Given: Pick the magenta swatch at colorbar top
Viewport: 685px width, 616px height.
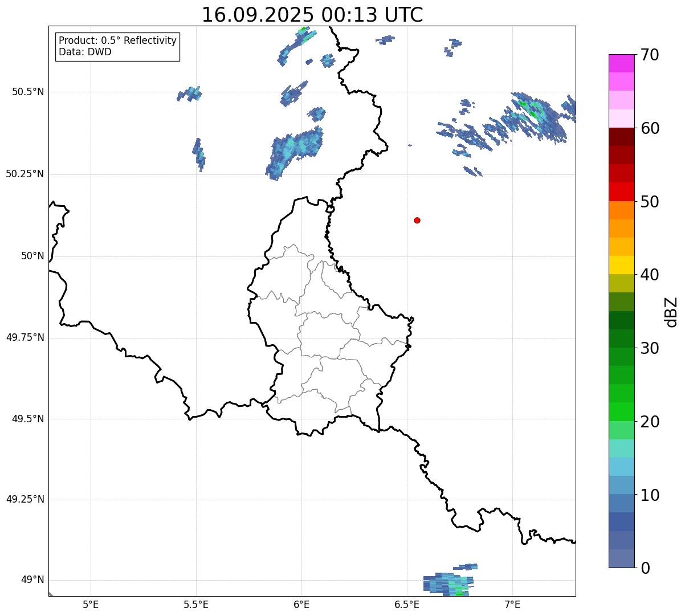Looking at the screenshot, I should tap(622, 63).
